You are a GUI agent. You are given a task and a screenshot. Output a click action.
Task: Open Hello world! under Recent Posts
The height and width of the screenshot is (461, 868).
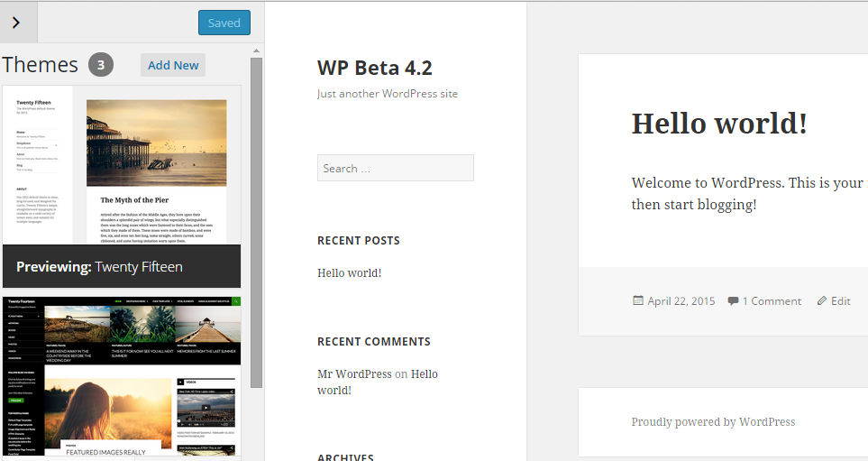coord(350,272)
